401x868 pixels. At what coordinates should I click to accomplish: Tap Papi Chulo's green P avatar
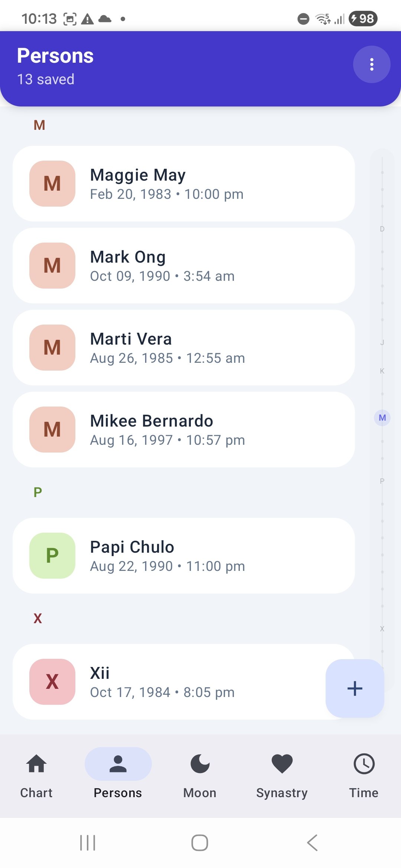click(x=52, y=556)
